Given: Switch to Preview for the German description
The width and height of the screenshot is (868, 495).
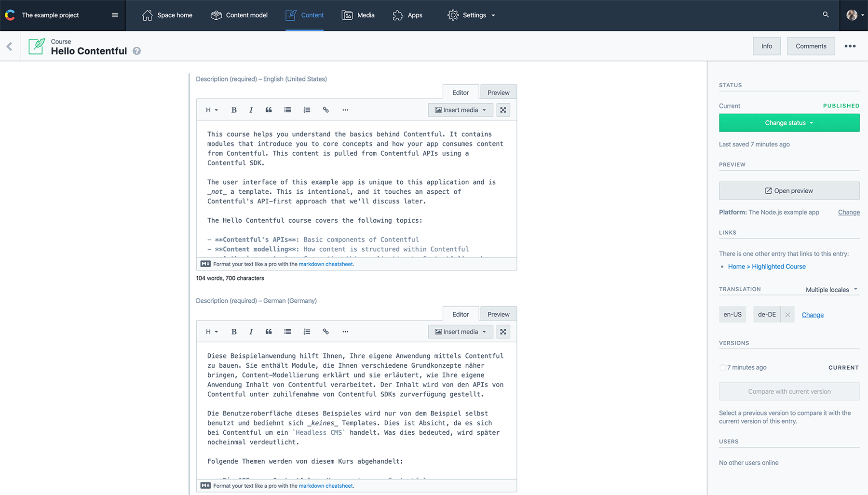Looking at the screenshot, I should tap(498, 314).
